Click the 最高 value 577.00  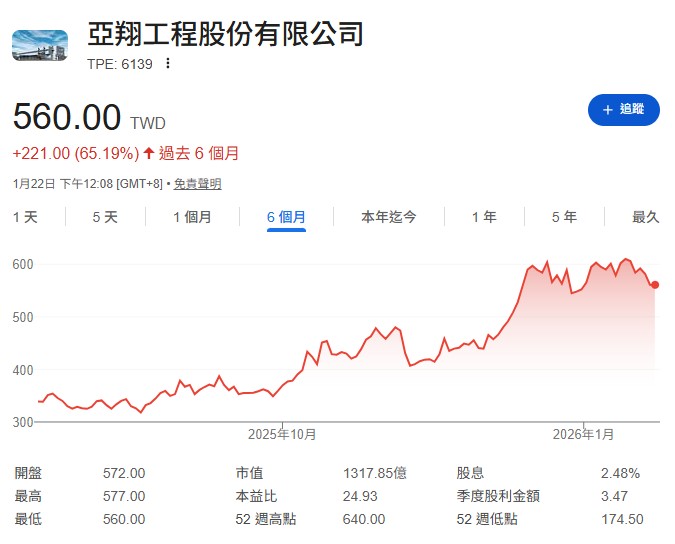(124, 496)
